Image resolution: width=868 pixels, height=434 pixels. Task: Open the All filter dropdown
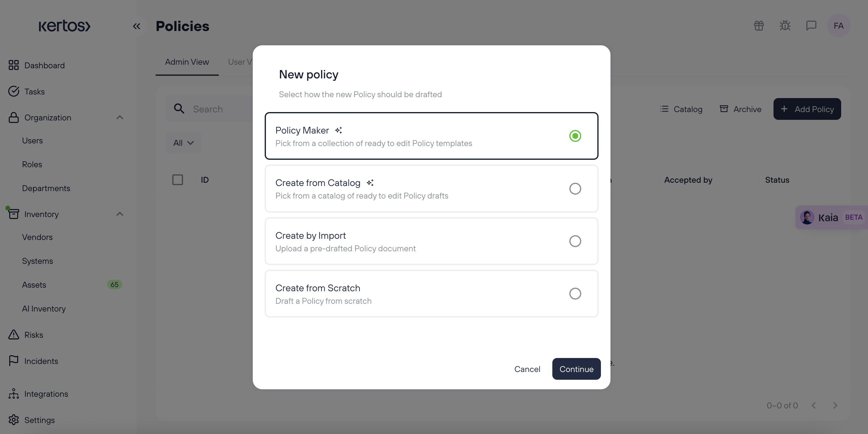click(x=183, y=143)
